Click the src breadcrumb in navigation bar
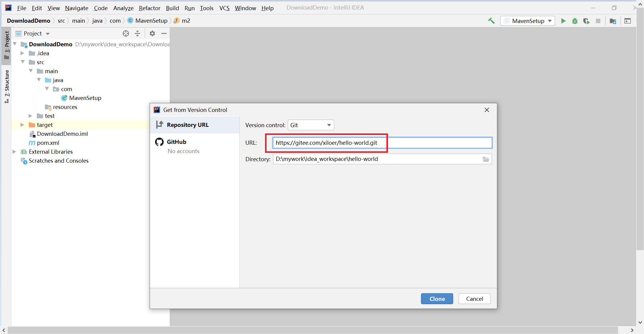This screenshot has height=334, width=644. [61, 21]
